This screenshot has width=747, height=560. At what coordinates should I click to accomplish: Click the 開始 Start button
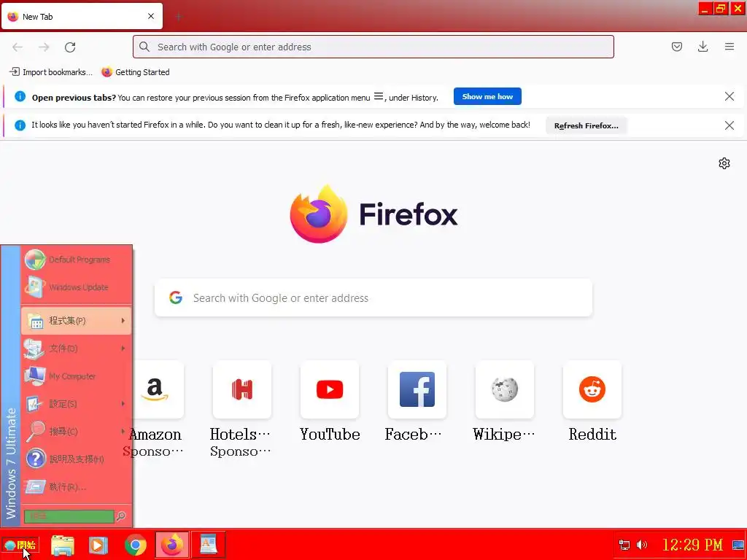20,545
